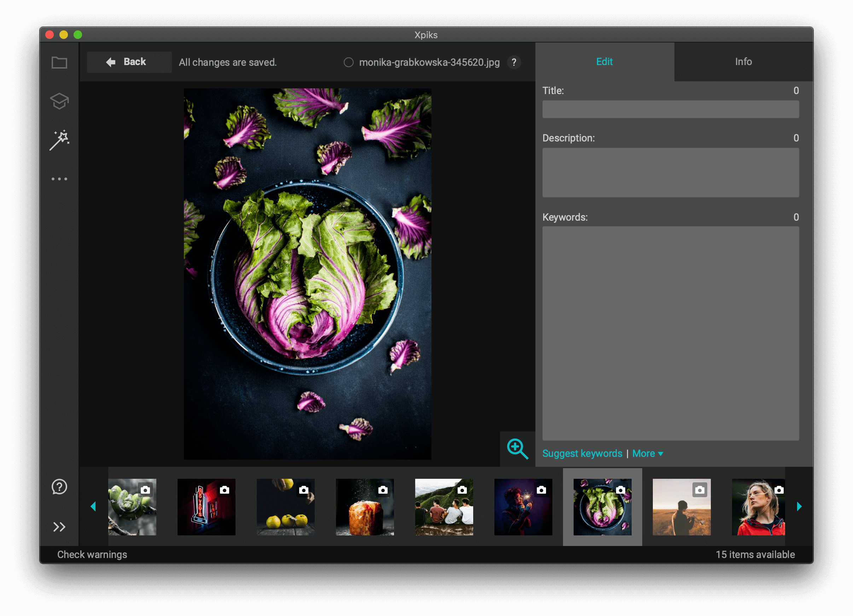This screenshot has height=616, width=853.
Task: Open help via the question mark bubble icon
Action: tap(59, 487)
